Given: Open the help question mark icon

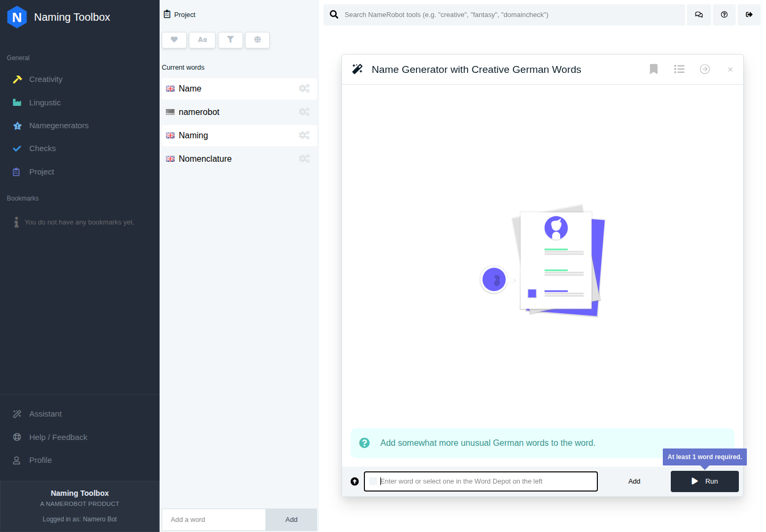Looking at the screenshot, I should 724,15.
